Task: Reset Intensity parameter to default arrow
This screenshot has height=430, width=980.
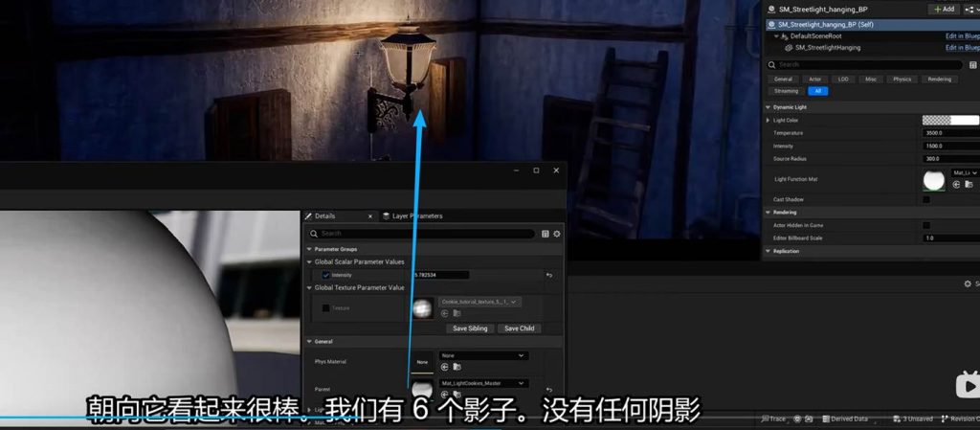Action: (x=549, y=275)
